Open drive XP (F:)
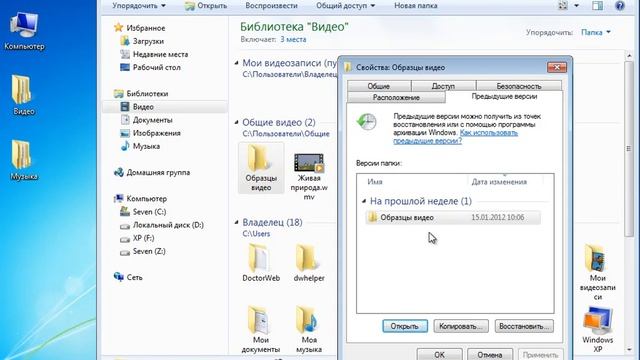This screenshot has width=640, height=360. (x=143, y=238)
